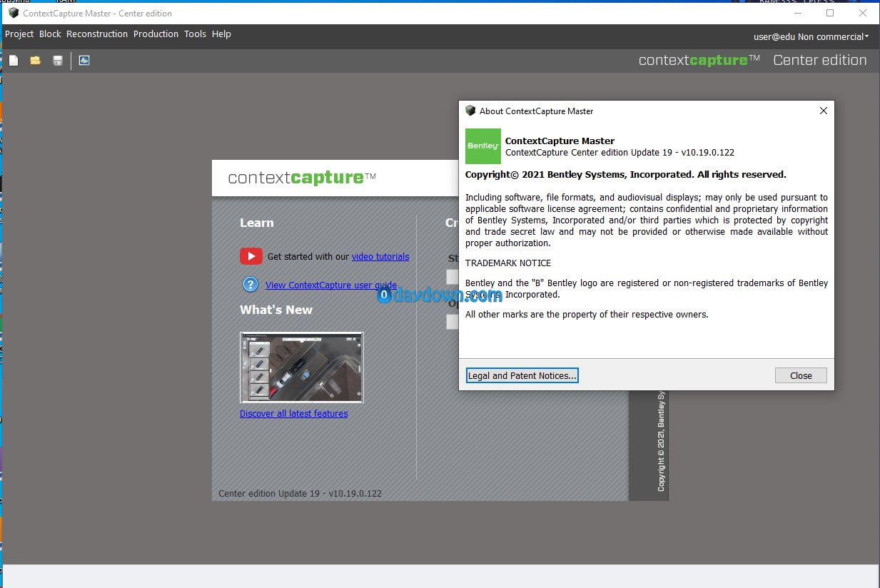Viewport: 880px width, 588px height.
Task: Click the Save project disk icon
Action: [58, 61]
